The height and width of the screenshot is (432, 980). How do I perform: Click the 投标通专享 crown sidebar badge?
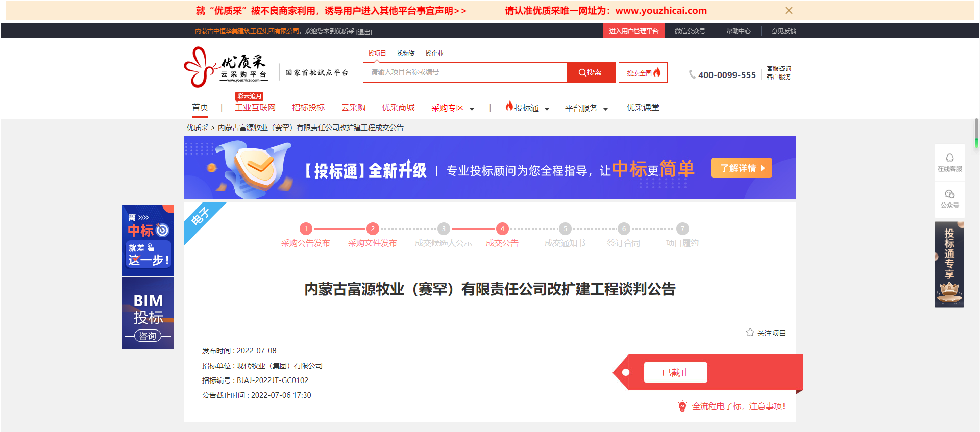[x=949, y=264]
